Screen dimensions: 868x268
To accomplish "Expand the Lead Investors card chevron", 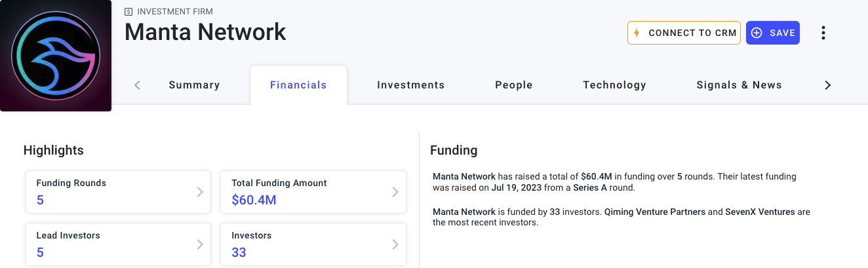I will (200, 244).
